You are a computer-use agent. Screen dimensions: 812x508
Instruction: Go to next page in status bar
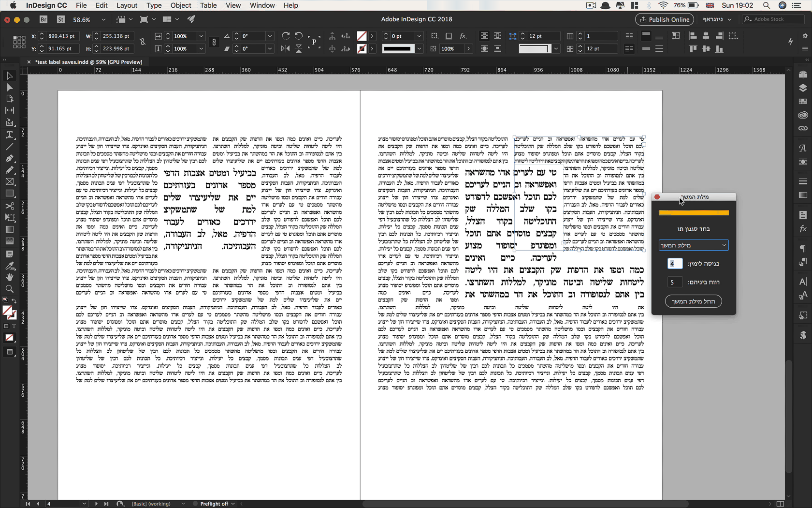tap(96, 504)
